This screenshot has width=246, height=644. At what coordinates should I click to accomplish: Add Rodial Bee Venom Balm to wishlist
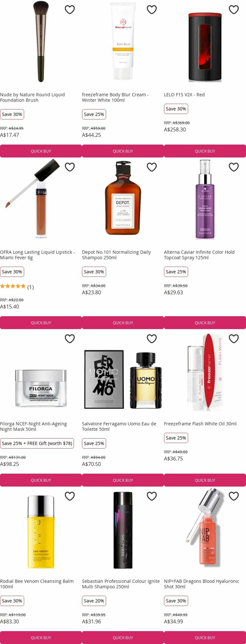tap(70, 496)
